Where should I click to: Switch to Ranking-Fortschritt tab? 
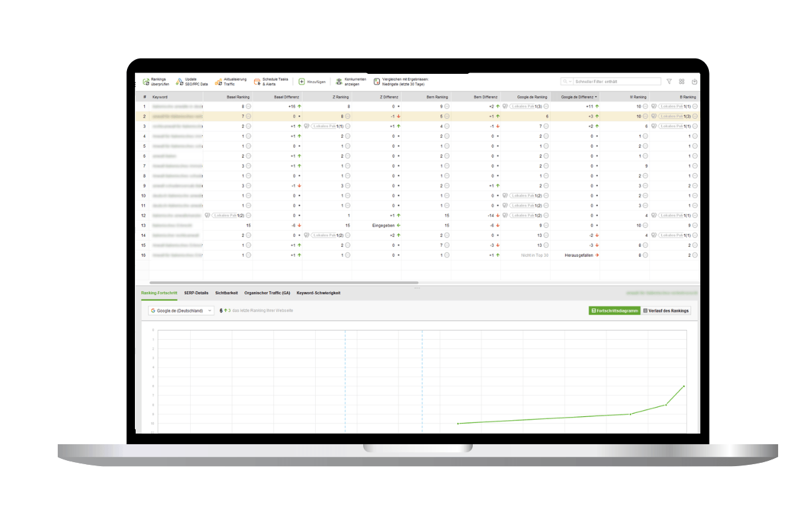[159, 293]
